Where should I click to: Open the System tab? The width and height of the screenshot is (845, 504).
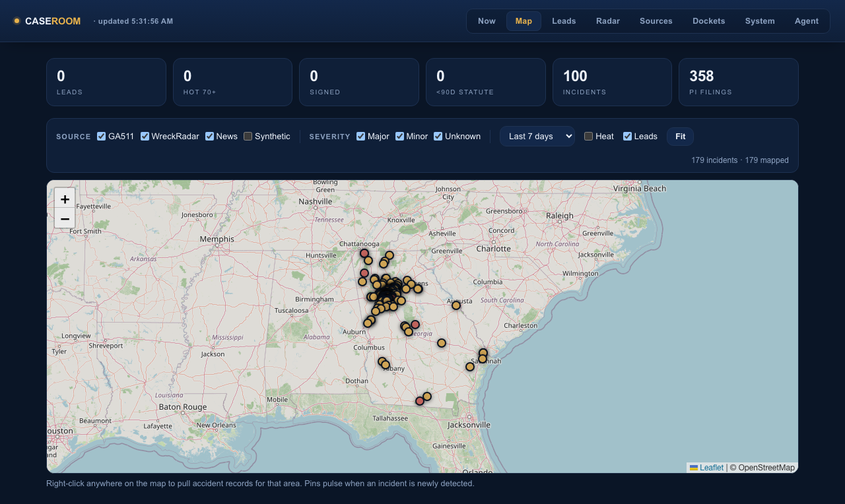pos(760,21)
